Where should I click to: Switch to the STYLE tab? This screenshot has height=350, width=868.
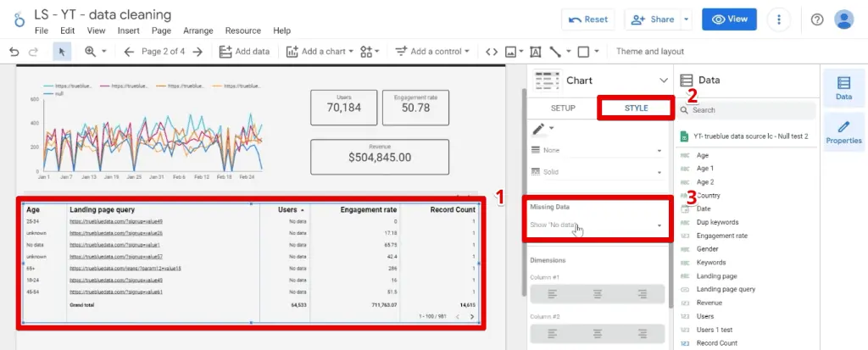pos(636,108)
